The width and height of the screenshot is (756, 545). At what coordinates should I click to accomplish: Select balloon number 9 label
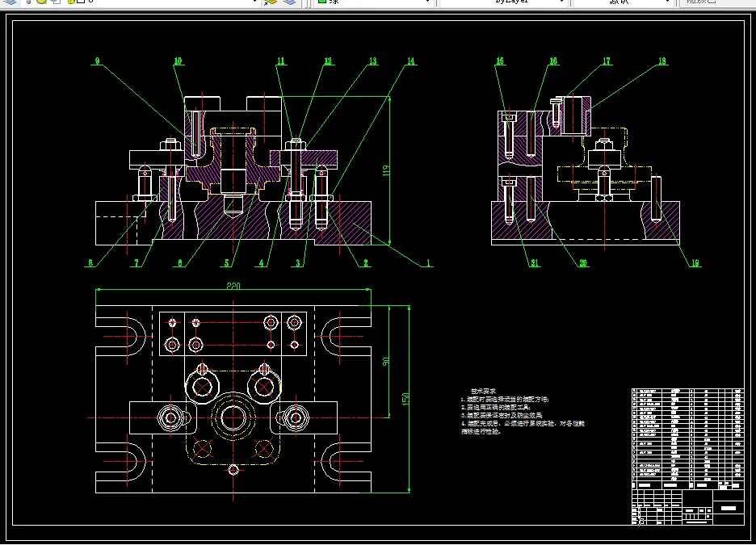(98, 61)
